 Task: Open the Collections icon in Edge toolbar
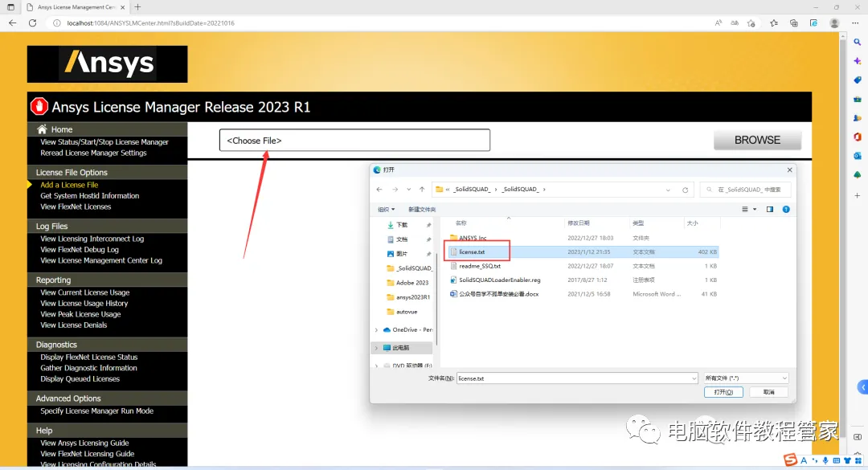(x=794, y=23)
